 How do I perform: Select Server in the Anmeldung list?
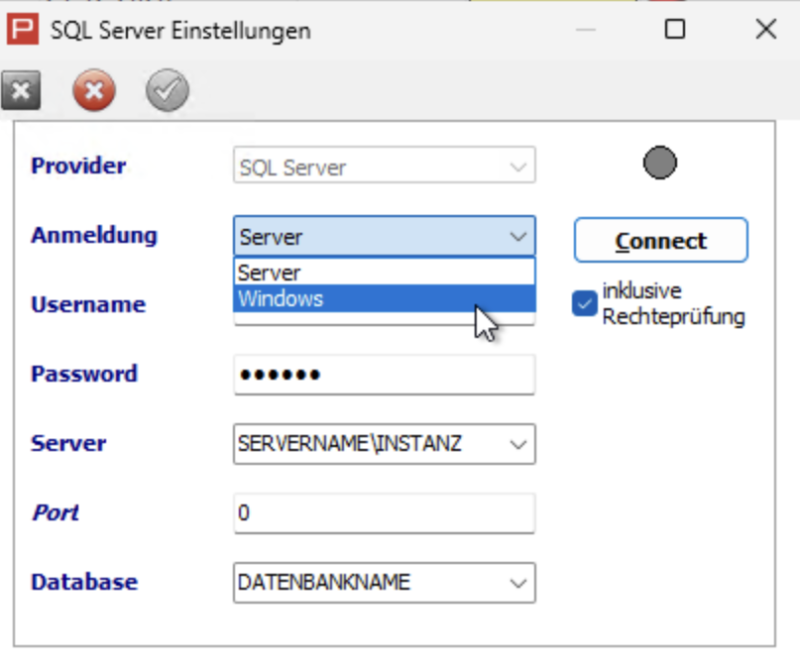tap(385, 273)
